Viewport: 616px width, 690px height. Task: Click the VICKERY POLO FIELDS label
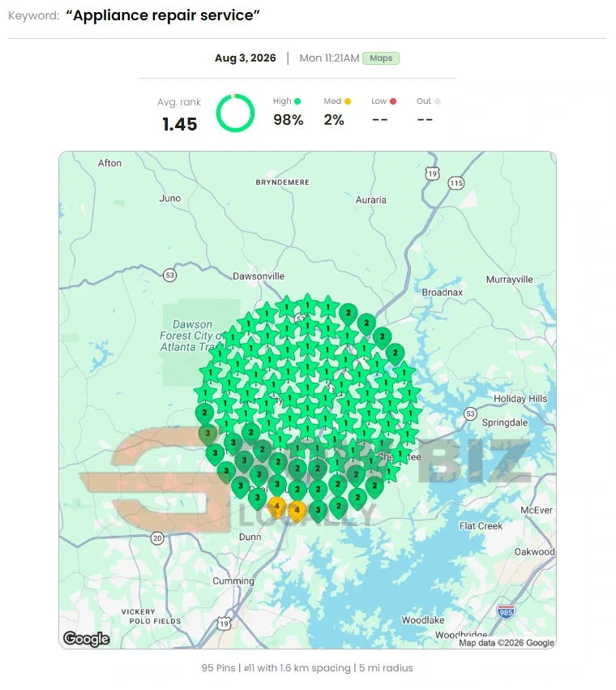[151, 616]
